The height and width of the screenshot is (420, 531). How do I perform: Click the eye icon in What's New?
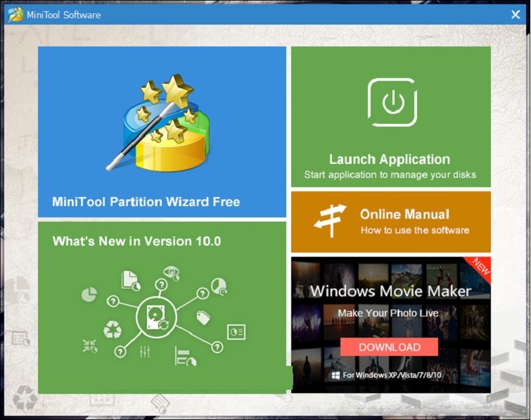[171, 272]
